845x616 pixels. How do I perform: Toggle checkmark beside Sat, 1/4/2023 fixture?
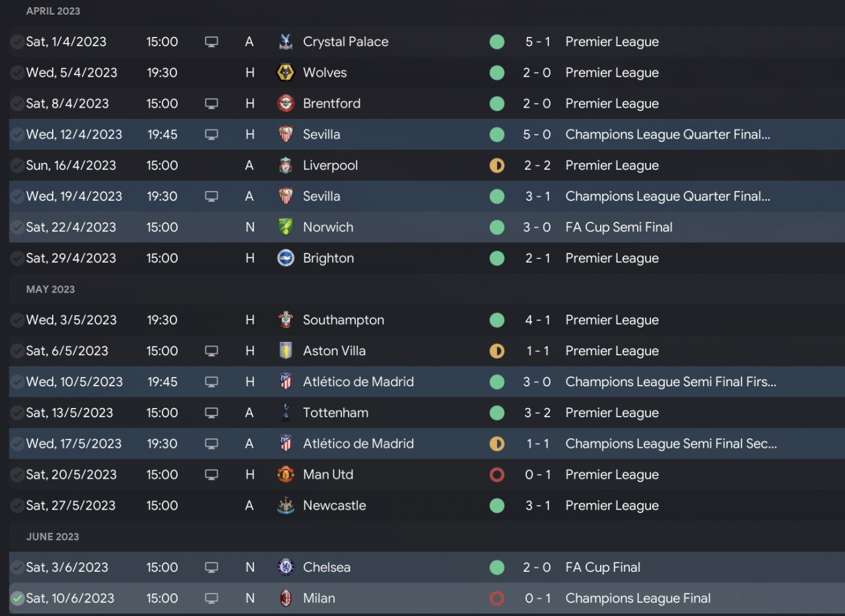(x=17, y=42)
